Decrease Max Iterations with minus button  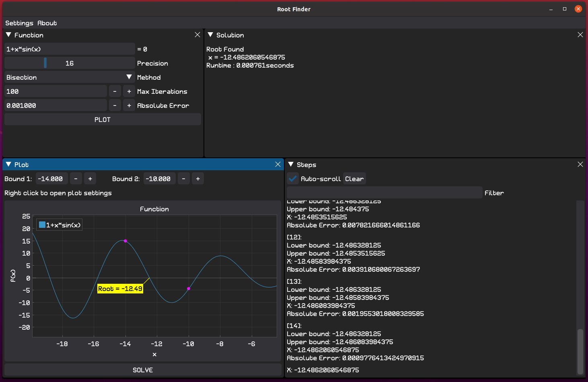tap(115, 91)
